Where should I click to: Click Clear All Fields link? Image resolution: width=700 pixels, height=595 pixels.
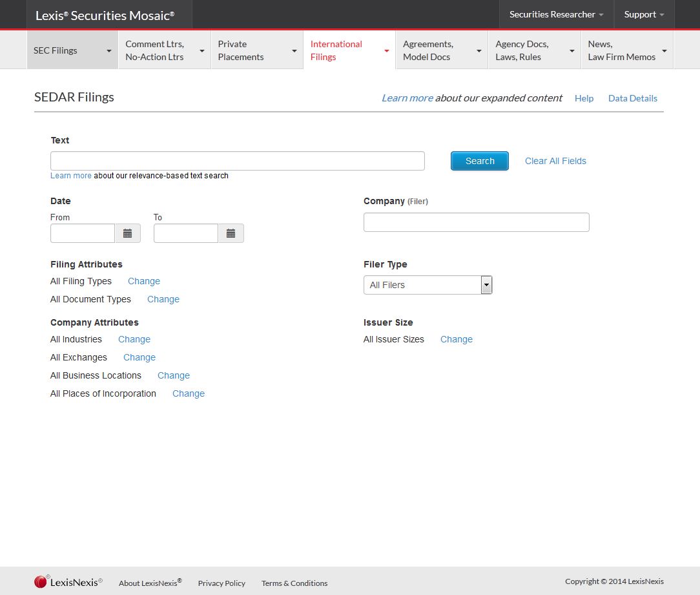555,161
